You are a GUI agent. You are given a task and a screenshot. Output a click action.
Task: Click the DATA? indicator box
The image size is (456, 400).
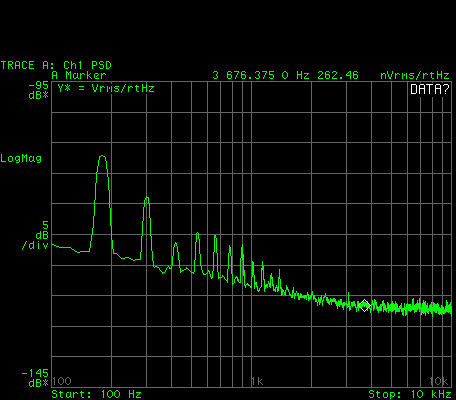point(430,89)
